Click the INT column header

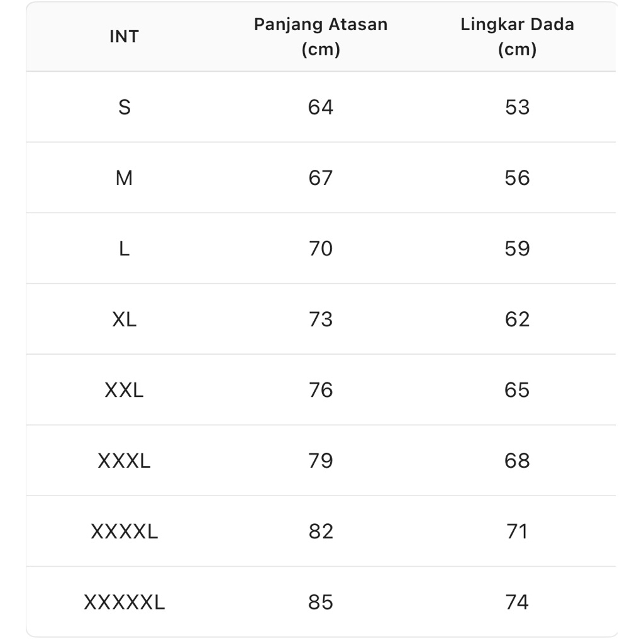coord(124,37)
